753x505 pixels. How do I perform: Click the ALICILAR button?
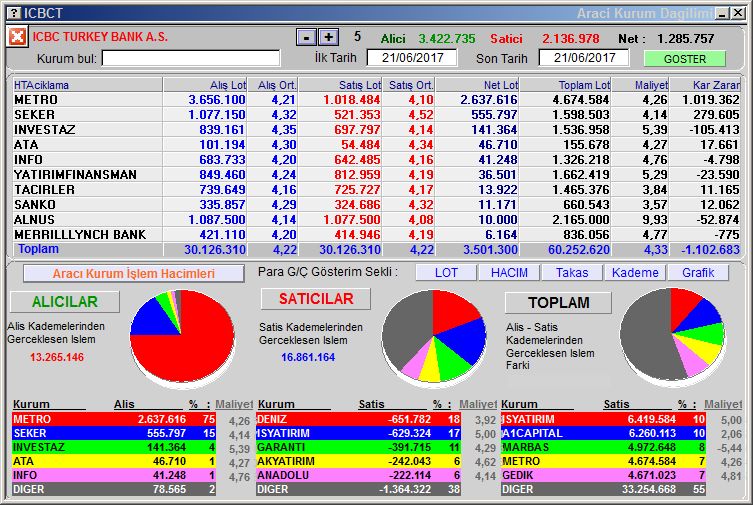65,301
